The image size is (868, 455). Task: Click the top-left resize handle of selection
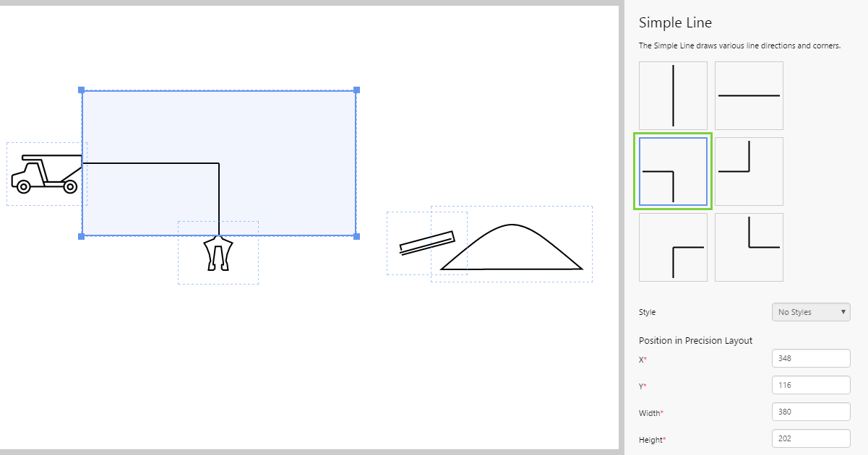click(81, 90)
